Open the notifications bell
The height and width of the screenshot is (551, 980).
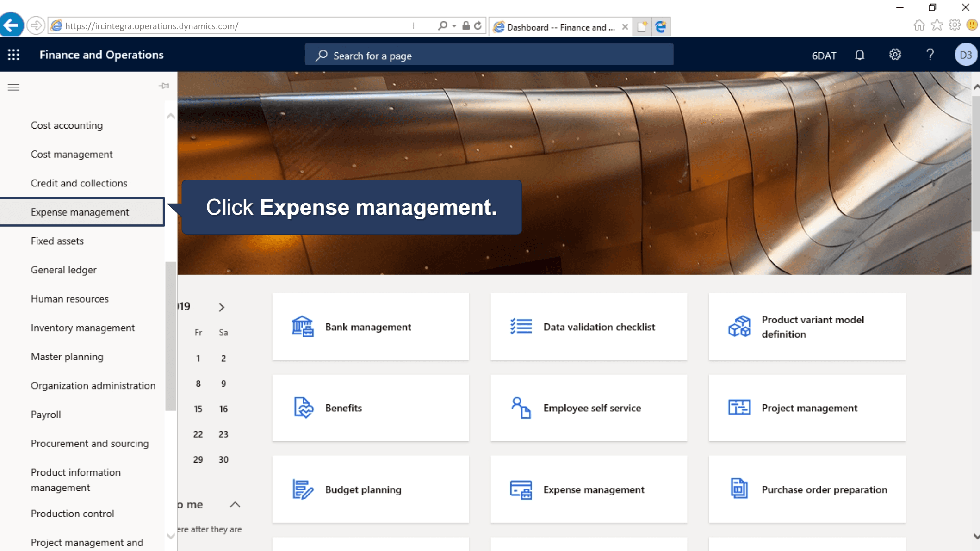pos(860,55)
